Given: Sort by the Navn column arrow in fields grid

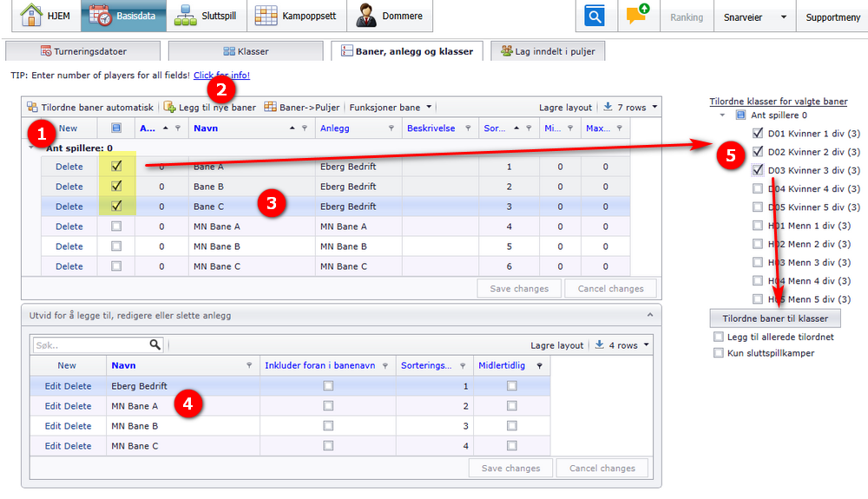Looking at the screenshot, I should pyautogui.click(x=292, y=128).
